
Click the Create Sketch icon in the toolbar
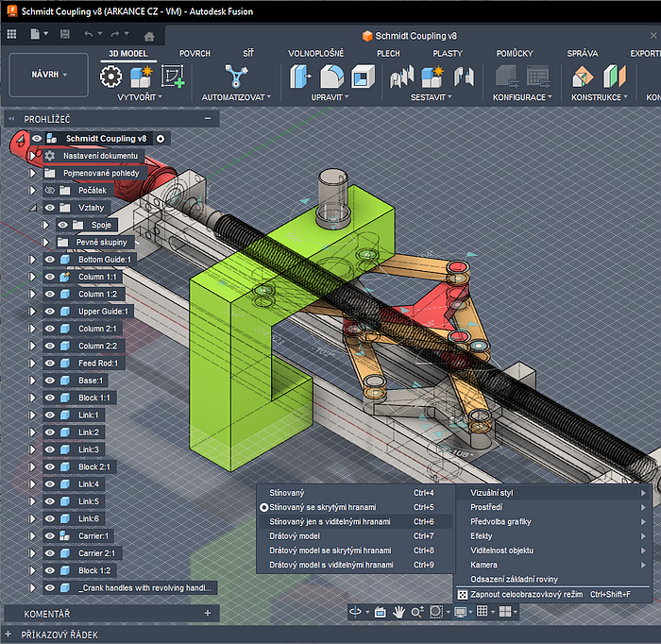tap(173, 76)
